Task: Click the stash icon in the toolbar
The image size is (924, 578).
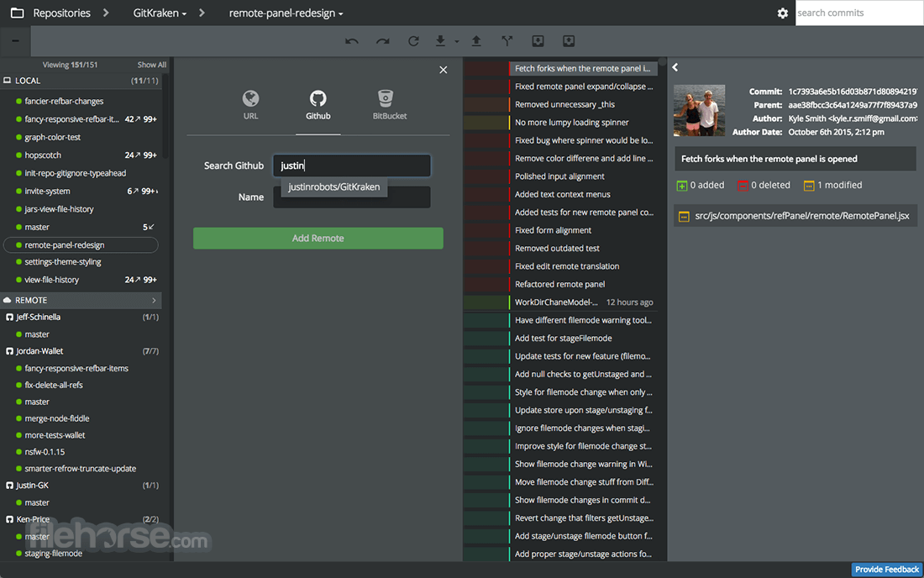Action: [538, 40]
